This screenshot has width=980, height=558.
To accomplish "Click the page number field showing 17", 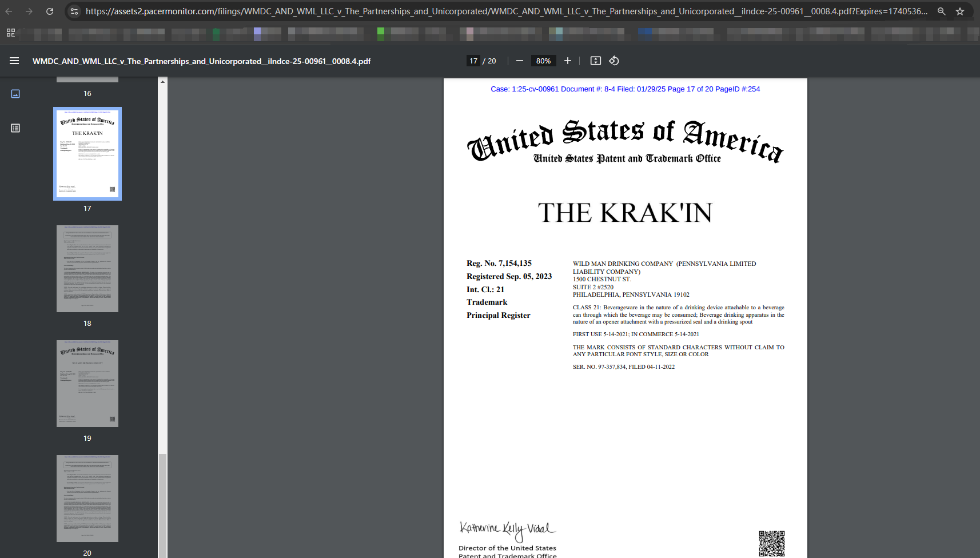I will [x=473, y=61].
